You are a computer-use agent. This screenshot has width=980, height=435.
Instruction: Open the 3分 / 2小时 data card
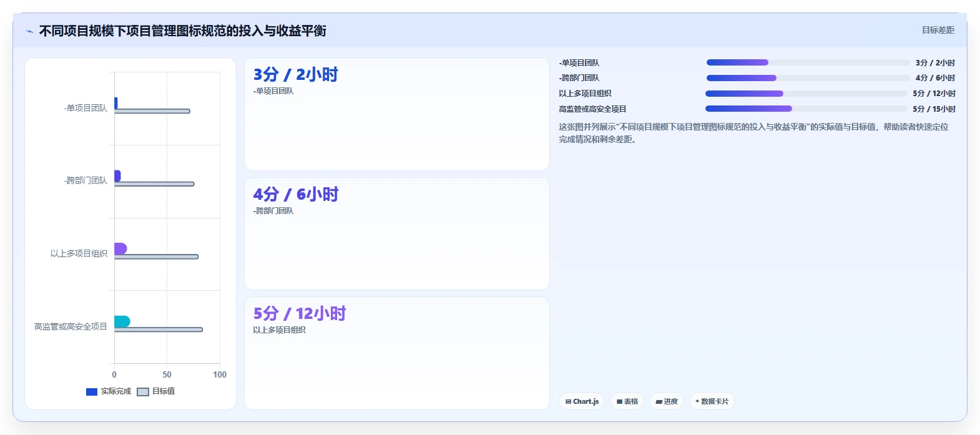[397, 114]
